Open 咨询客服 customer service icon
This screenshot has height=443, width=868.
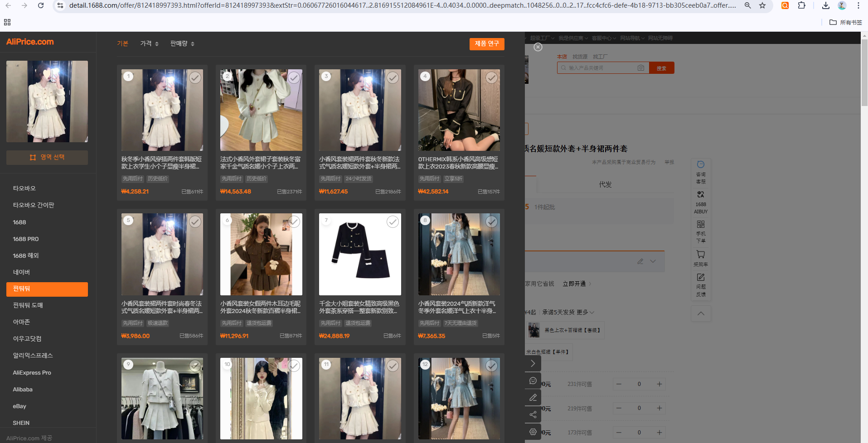pos(701,173)
